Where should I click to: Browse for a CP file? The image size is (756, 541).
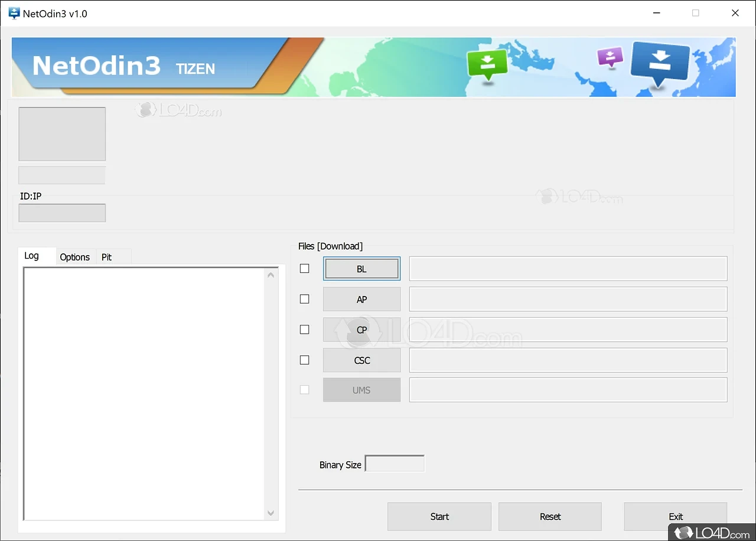(361, 330)
